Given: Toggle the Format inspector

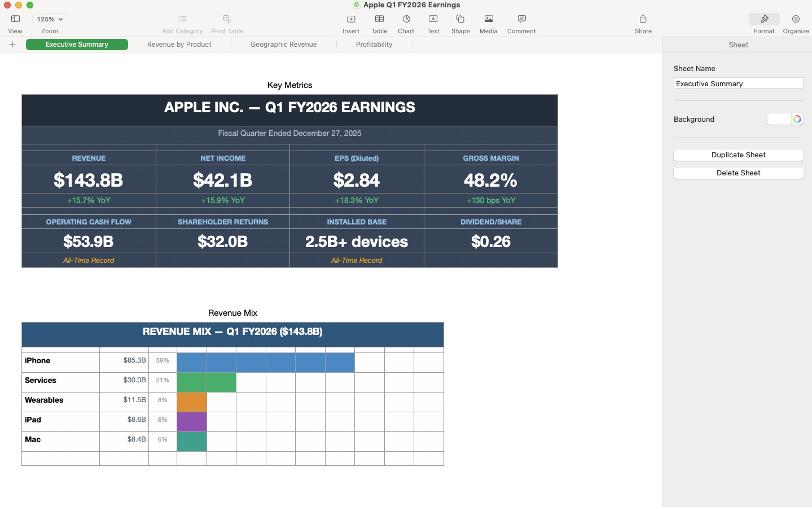Looking at the screenshot, I should [x=764, y=19].
